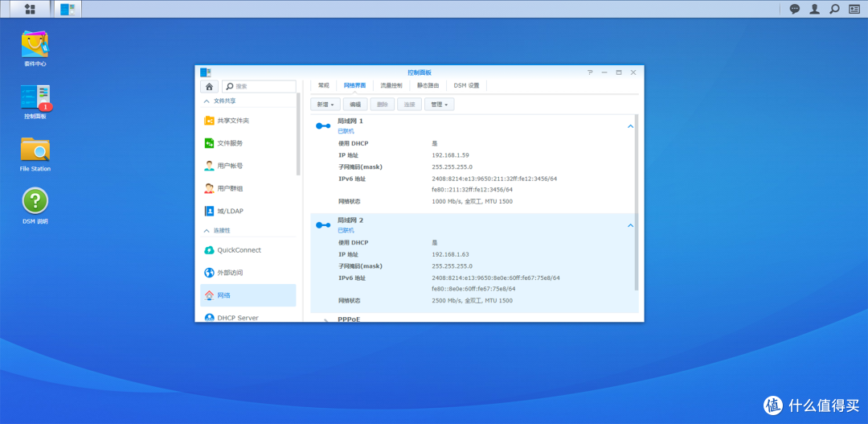
Task: Open the widgets panel icon at top right
Action: click(854, 9)
